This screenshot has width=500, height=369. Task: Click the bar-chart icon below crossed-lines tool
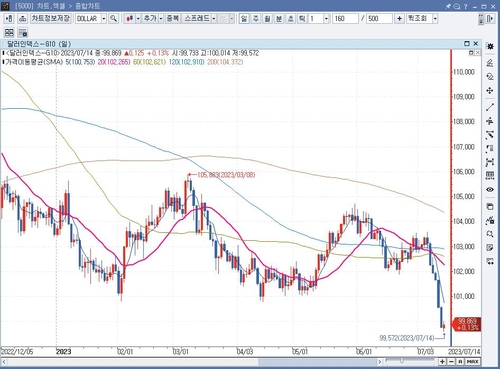(x=490, y=149)
